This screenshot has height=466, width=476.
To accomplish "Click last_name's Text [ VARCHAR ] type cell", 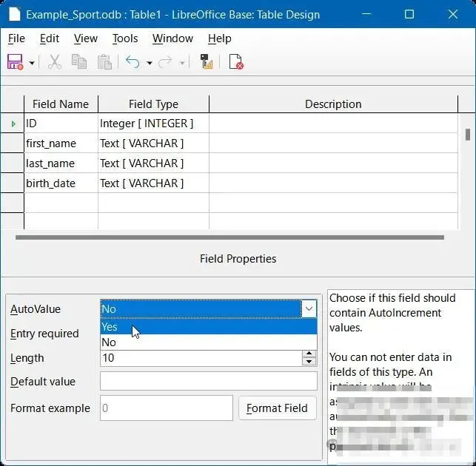I will 153,163.
